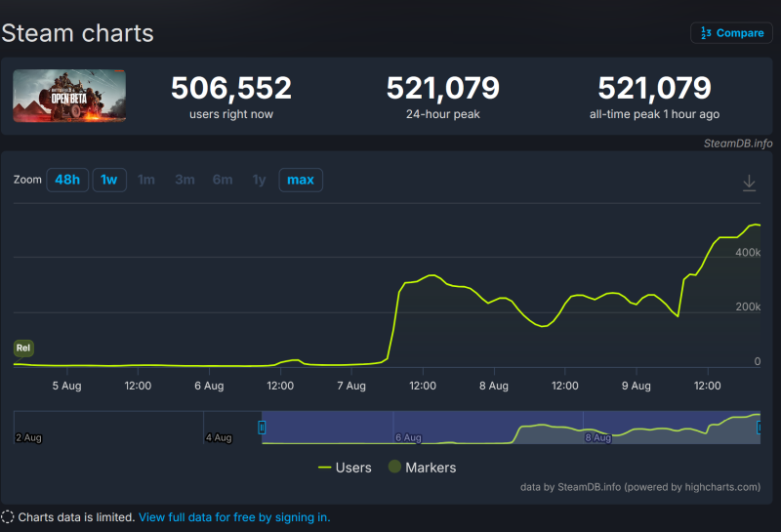Click the 6 Aug axis label on main chart

click(209, 386)
